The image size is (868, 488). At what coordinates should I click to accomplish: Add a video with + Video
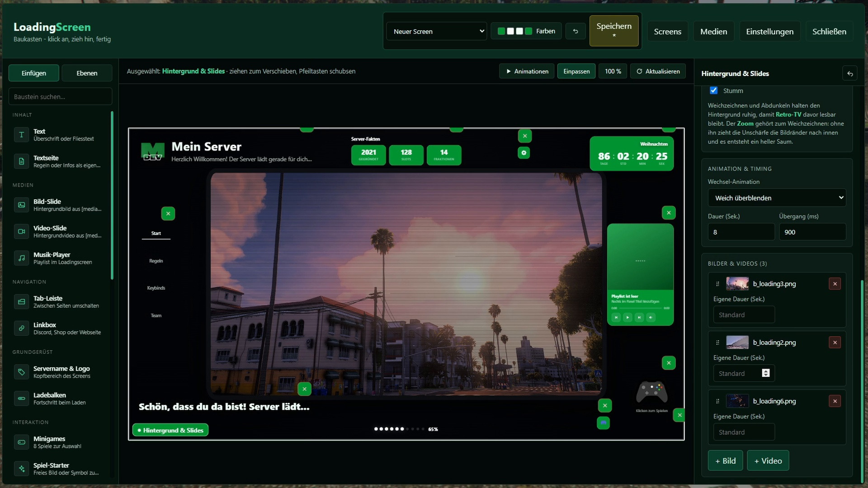point(768,461)
